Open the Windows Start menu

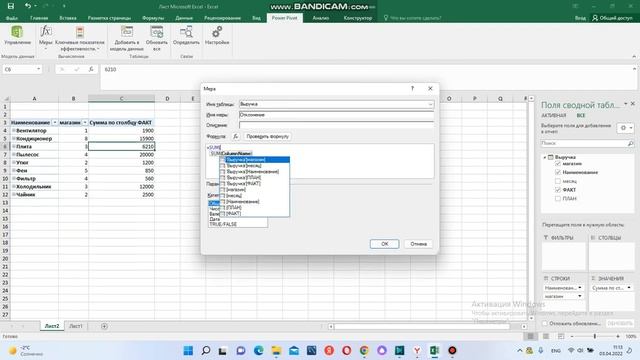pyautogui.click(x=188, y=351)
